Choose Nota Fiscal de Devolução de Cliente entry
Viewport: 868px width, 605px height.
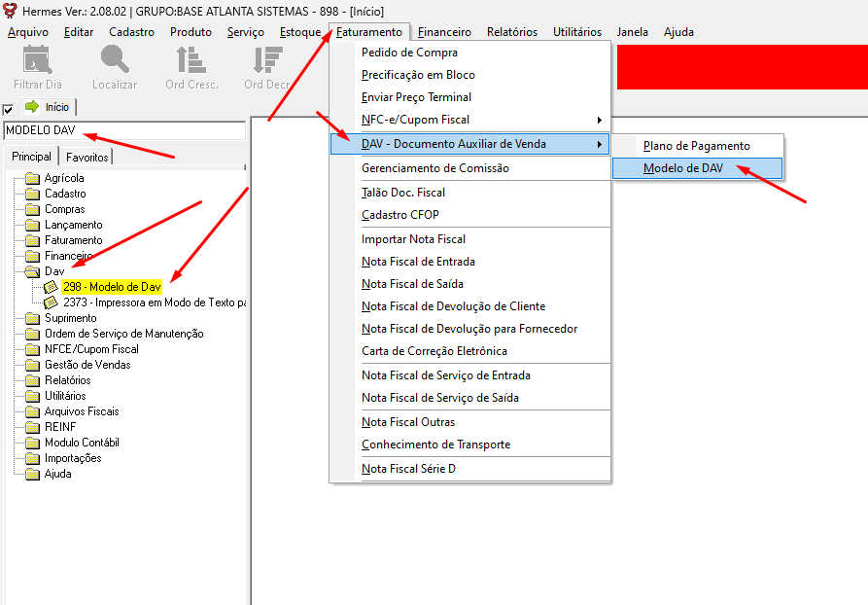[470, 306]
